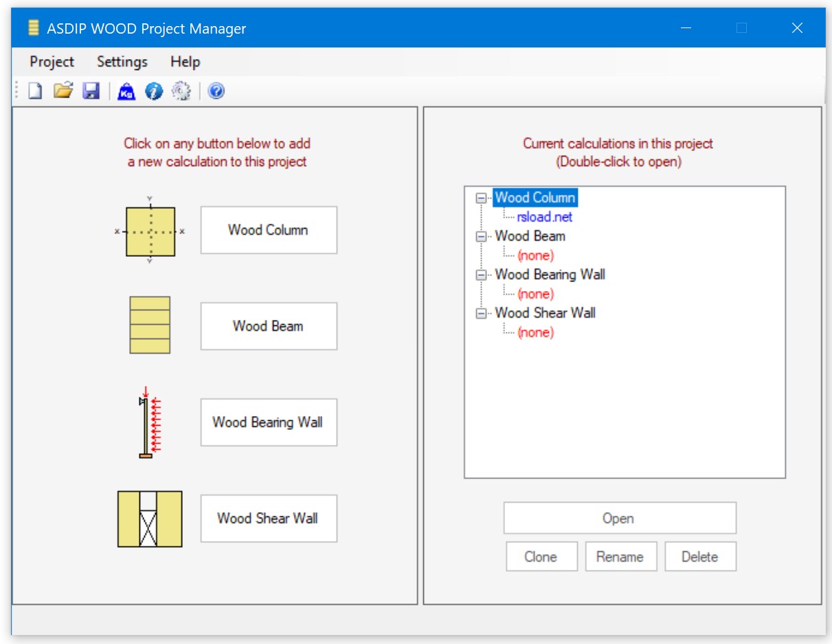832x644 pixels.
Task: Collapse the Wood Beam tree node
Action: pos(482,236)
